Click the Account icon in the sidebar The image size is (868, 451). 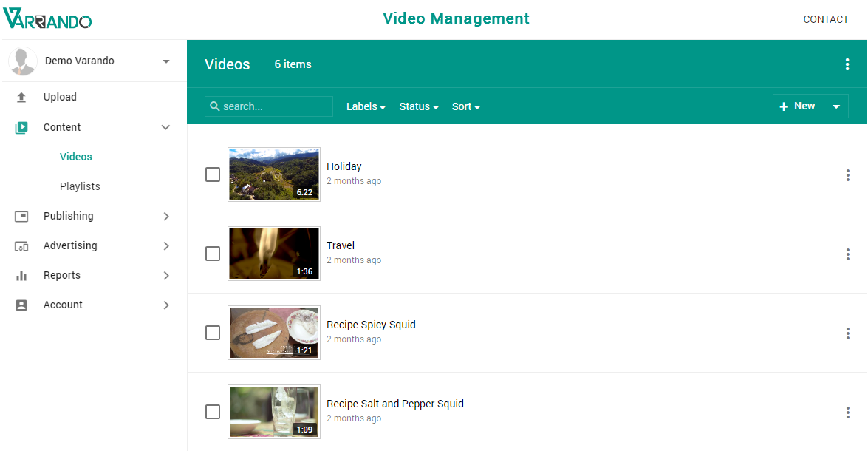tap(22, 304)
